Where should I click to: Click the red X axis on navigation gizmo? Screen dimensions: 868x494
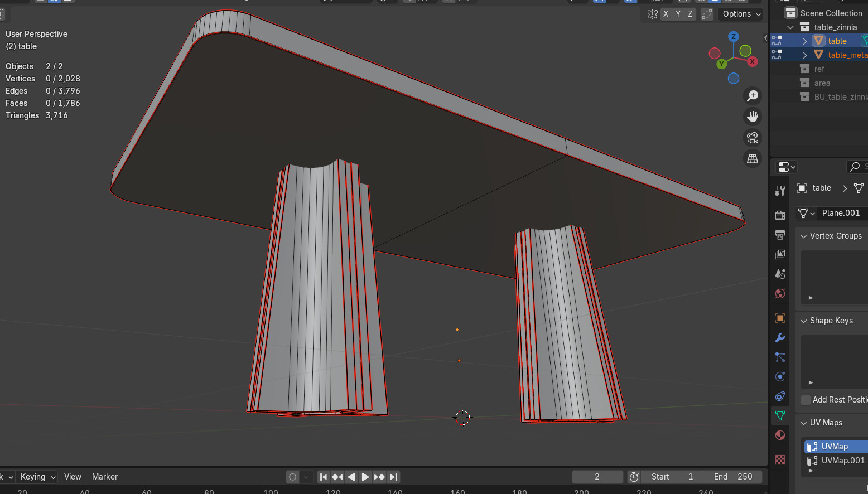(x=753, y=61)
